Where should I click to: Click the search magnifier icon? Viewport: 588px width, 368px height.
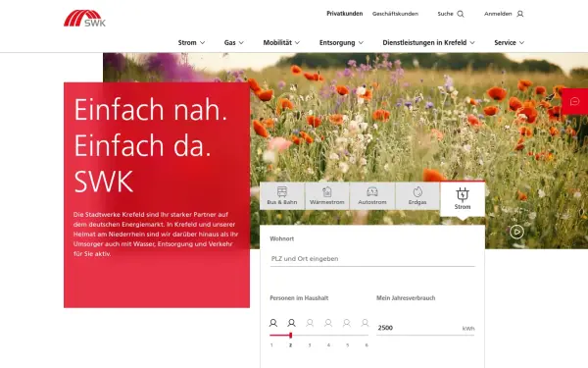[461, 14]
